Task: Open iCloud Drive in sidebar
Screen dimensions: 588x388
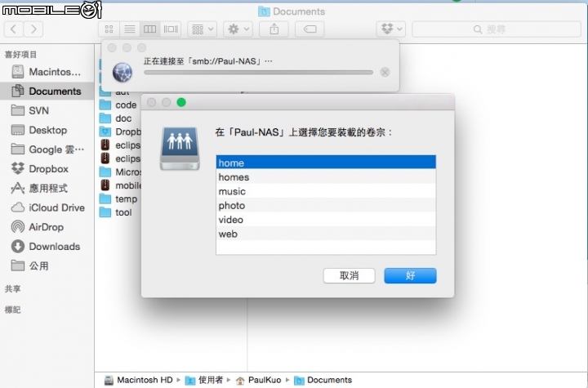Action: point(47,207)
